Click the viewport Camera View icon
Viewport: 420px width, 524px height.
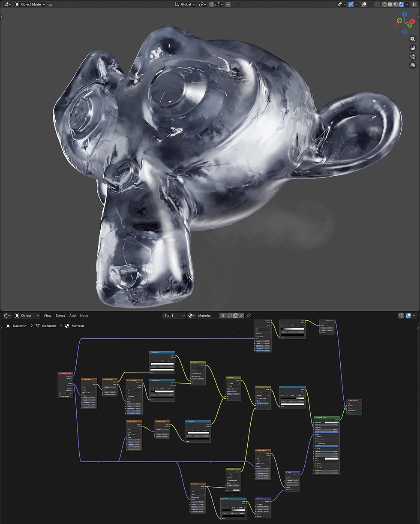(412, 56)
